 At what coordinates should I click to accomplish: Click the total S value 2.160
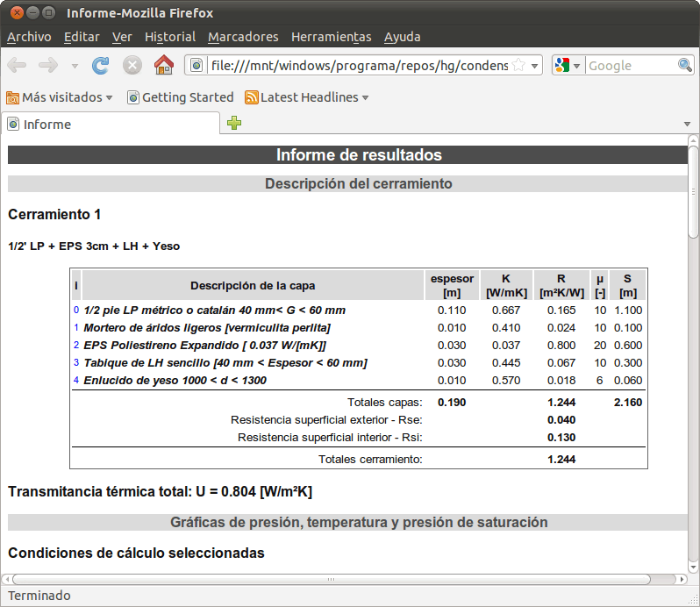point(628,402)
